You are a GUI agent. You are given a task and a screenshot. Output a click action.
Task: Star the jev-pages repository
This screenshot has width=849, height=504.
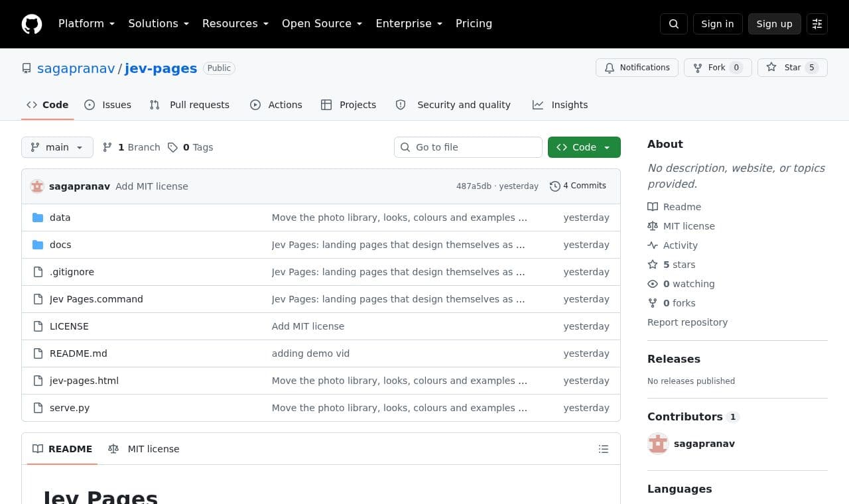click(793, 68)
